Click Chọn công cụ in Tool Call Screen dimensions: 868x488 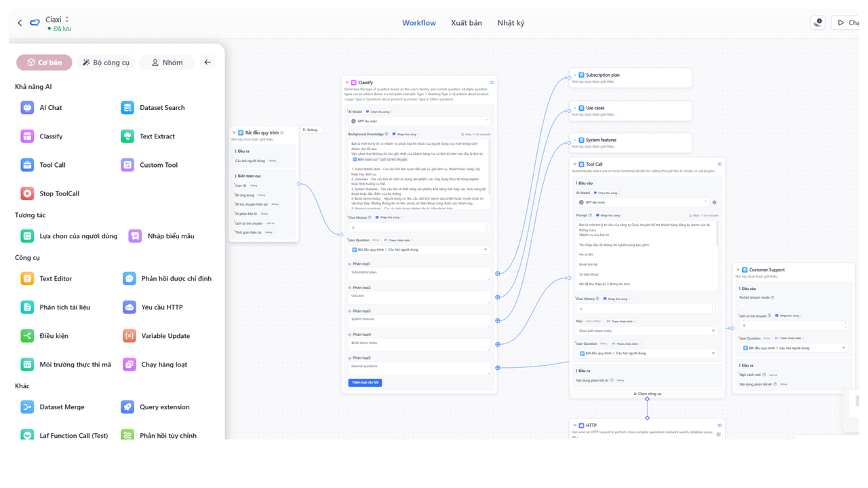click(647, 394)
